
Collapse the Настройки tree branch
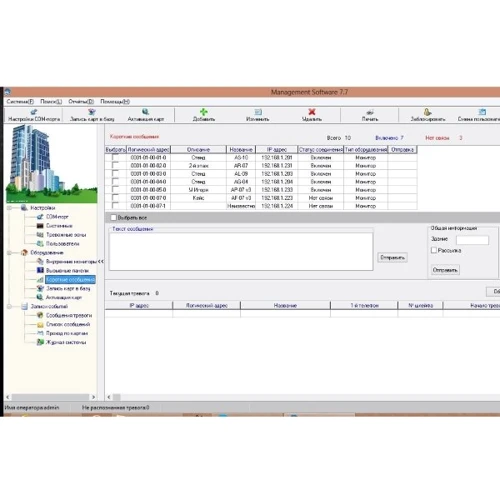click(x=9, y=208)
